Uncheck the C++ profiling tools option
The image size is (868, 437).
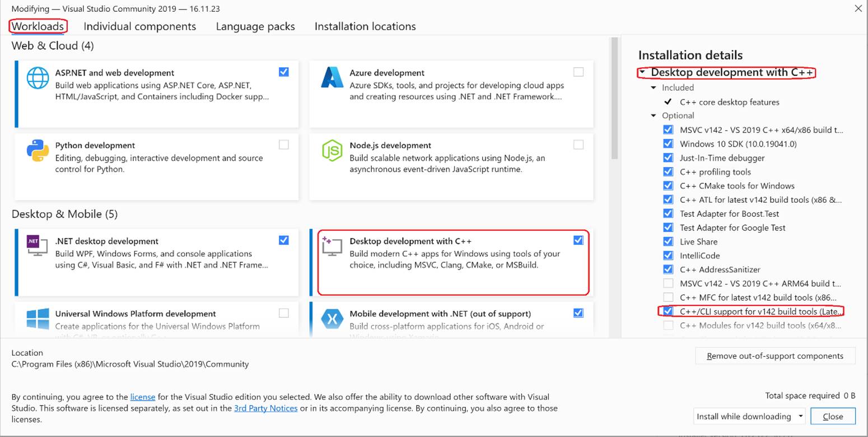(x=668, y=172)
